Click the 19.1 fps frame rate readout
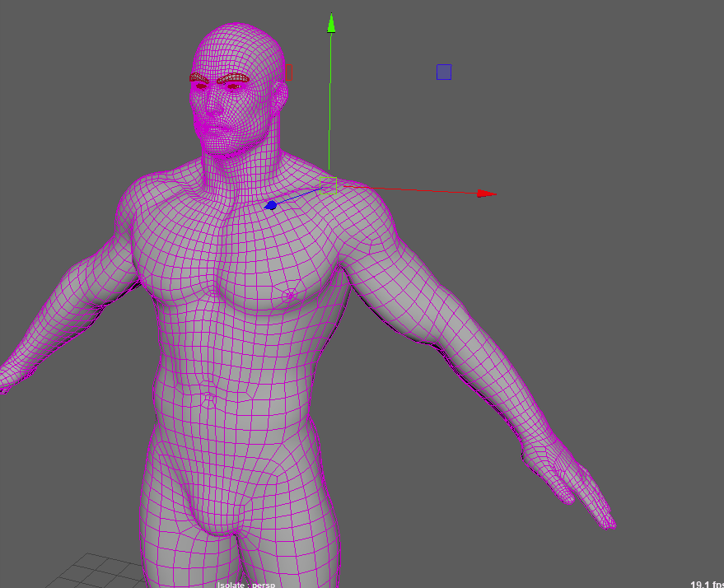 pyautogui.click(x=706, y=584)
